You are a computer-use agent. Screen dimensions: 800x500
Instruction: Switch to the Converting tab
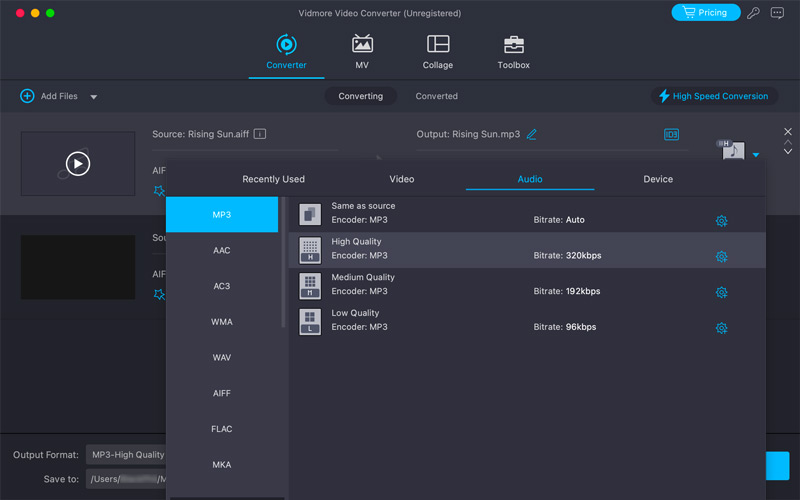coord(361,96)
